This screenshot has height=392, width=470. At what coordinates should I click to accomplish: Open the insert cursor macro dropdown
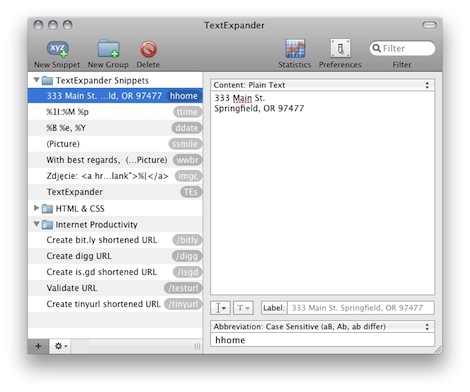[x=220, y=308]
